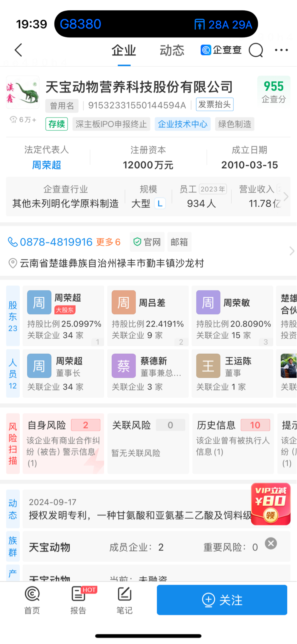Tap the 邮箱 button
This screenshot has width=297, height=644.
179,242
